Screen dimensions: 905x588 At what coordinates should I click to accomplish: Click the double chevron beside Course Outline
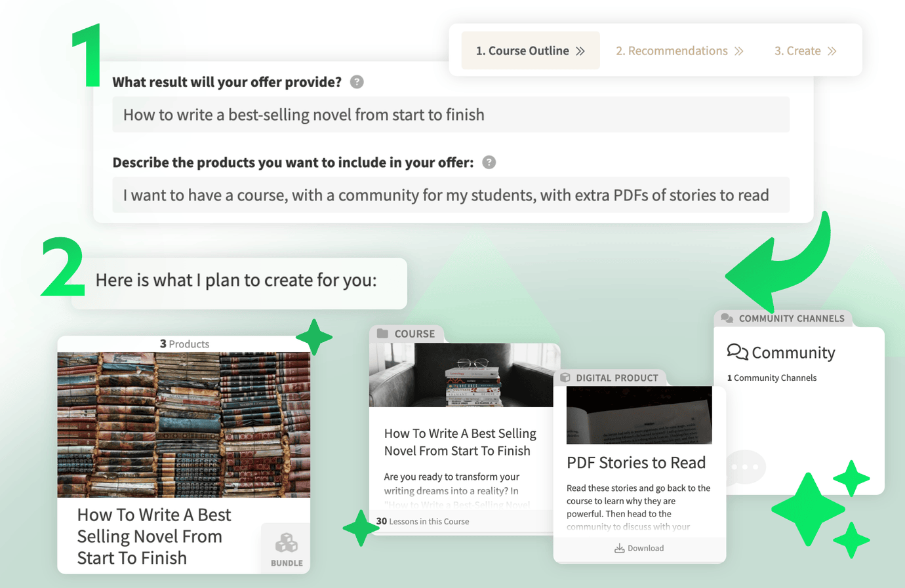[x=580, y=51]
